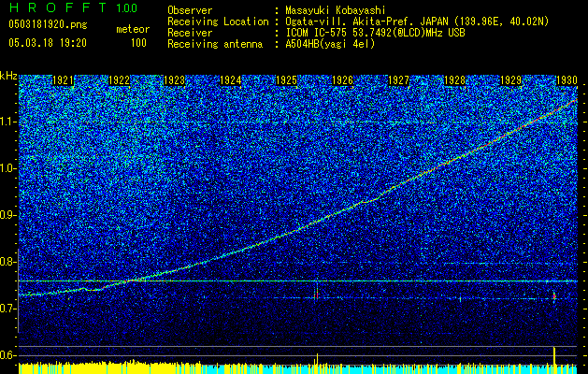Image resolution: width=588 pixels, height=374 pixels.
Task: Click the 1928 time marker
Action: click(454, 80)
